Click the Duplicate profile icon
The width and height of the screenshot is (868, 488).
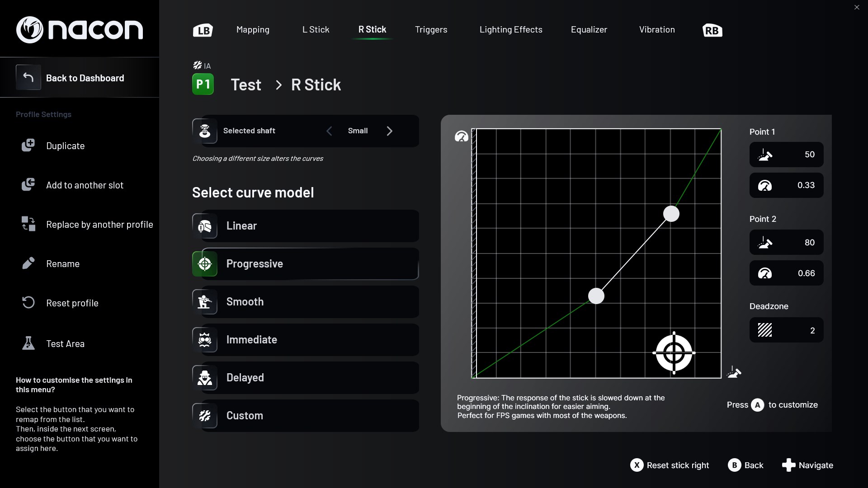click(x=28, y=145)
